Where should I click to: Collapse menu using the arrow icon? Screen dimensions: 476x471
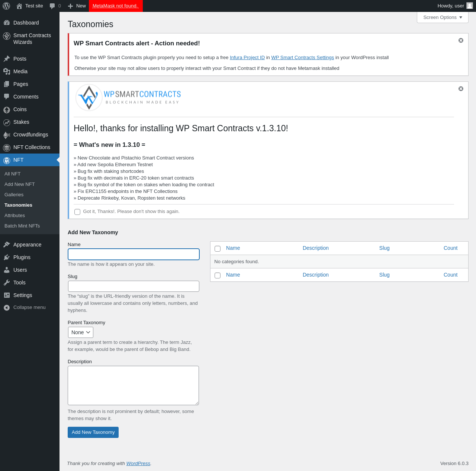click(x=7, y=307)
